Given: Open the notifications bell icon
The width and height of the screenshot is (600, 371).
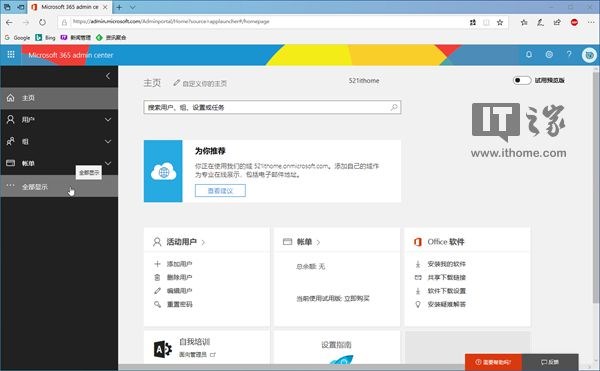Looking at the screenshot, I should tap(528, 55).
